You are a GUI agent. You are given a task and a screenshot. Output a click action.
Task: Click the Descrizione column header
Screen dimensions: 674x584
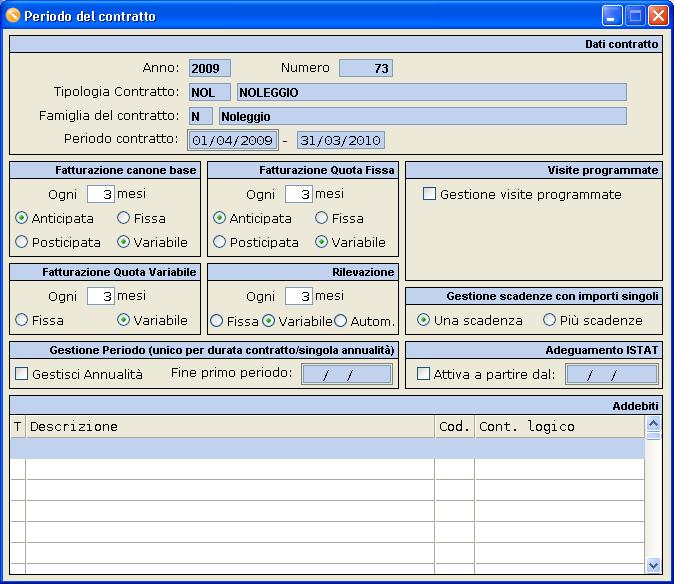click(x=230, y=426)
